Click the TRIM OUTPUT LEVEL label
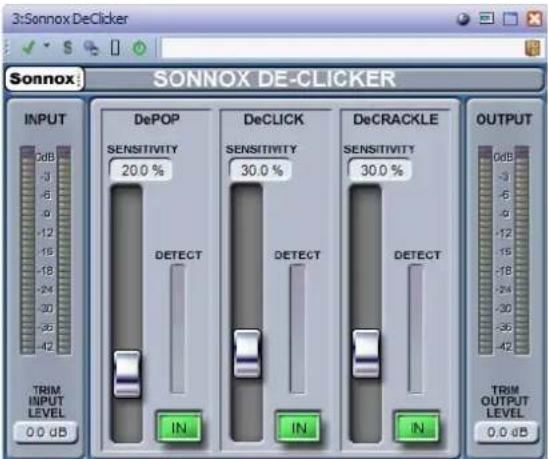 [505, 401]
